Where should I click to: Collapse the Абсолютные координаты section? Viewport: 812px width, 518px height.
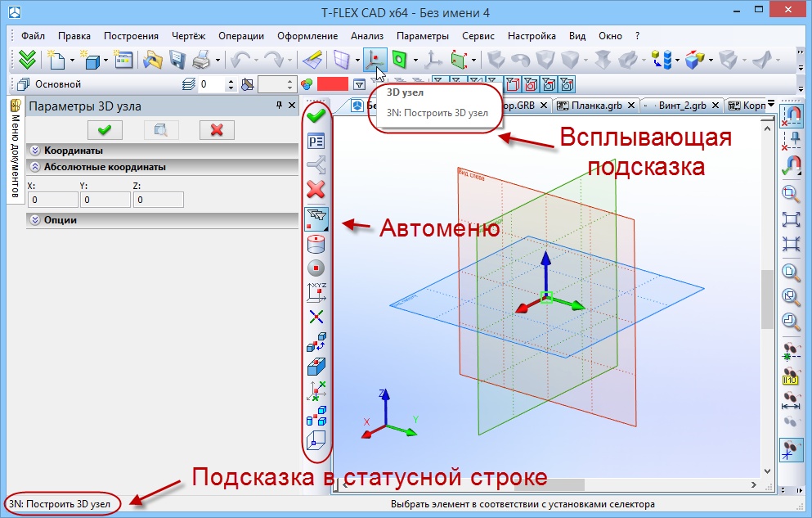pos(162,167)
